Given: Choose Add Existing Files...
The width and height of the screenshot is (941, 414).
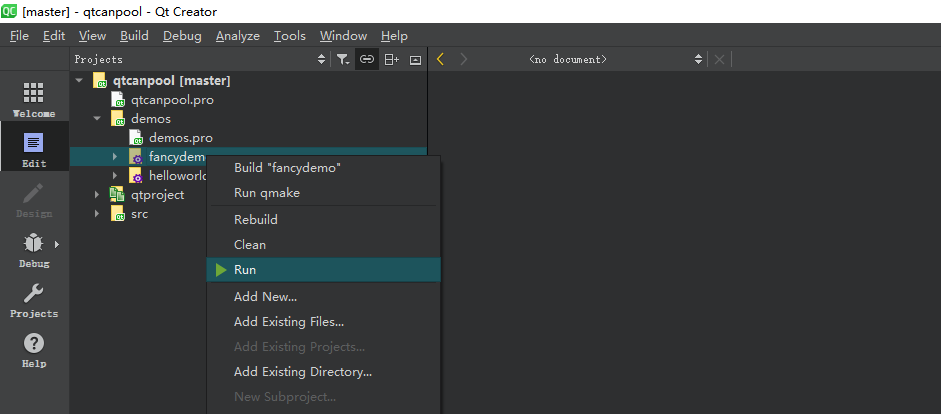Looking at the screenshot, I should [323, 322].
